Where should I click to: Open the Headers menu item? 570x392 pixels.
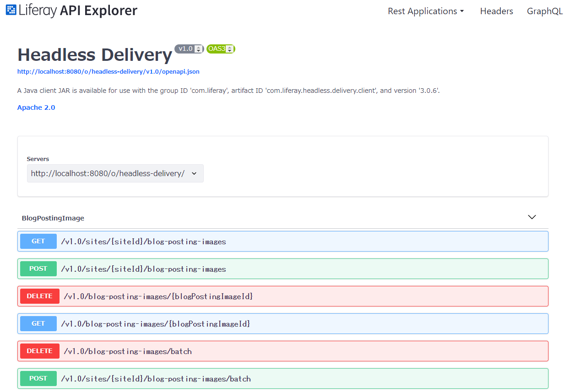pyautogui.click(x=496, y=11)
